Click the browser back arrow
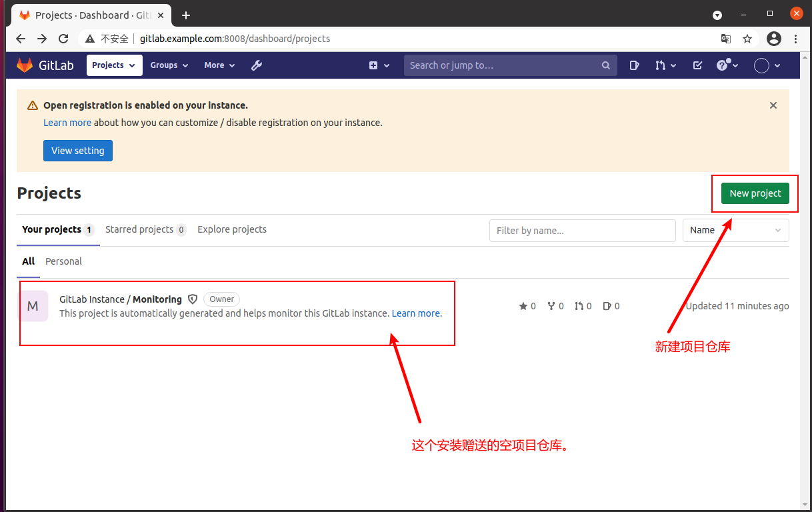Image resolution: width=812 pixels, height=512 pixels. point(21,39)
